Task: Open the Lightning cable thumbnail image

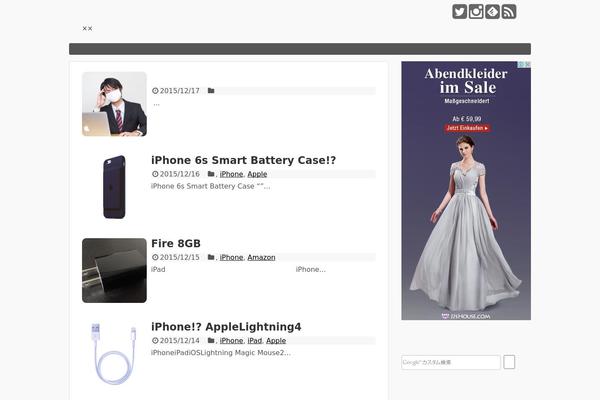Action: [114, 354]
